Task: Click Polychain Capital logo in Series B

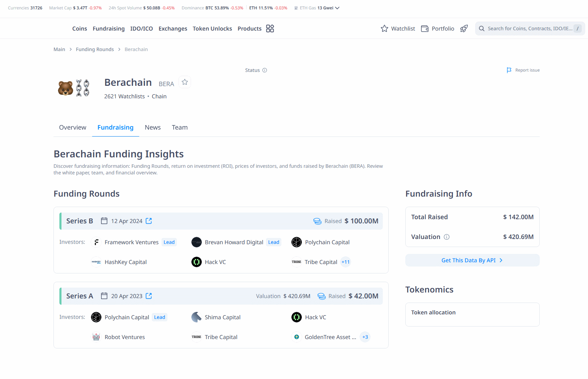Action: pyautogui.click(x=297, y=242)
